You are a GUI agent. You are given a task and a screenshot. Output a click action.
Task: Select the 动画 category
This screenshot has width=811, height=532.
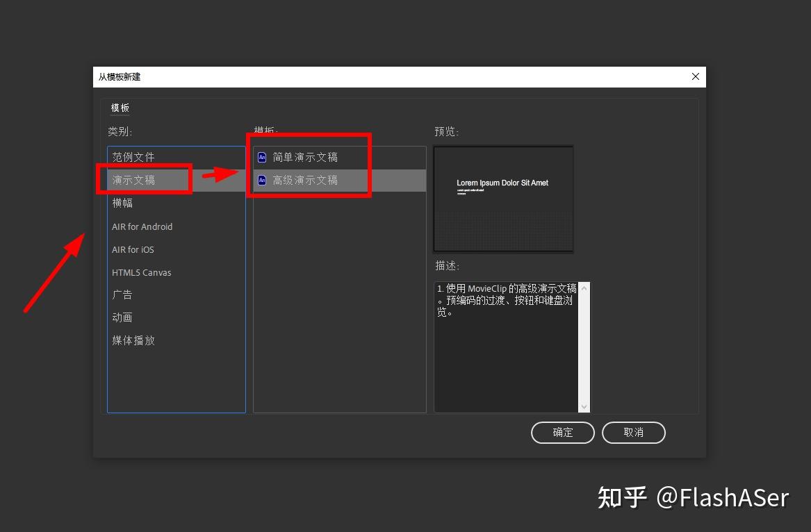point(122,317)
